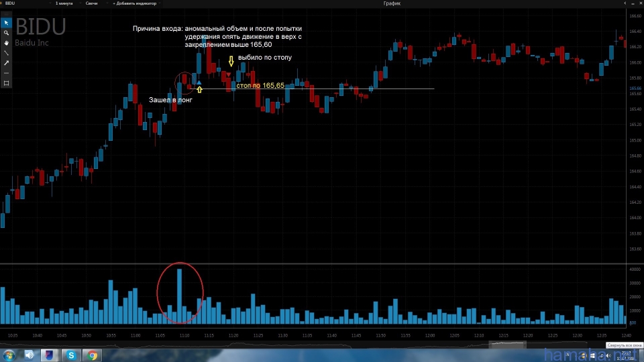Screen dimensions: 644x362
Task: Click the 12:00 time axis label
Action: pyautogui.click(x=429, y=336)
